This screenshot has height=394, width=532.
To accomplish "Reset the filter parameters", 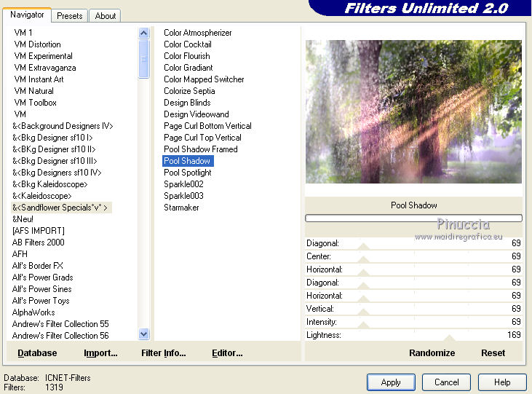I will [493, 353].
